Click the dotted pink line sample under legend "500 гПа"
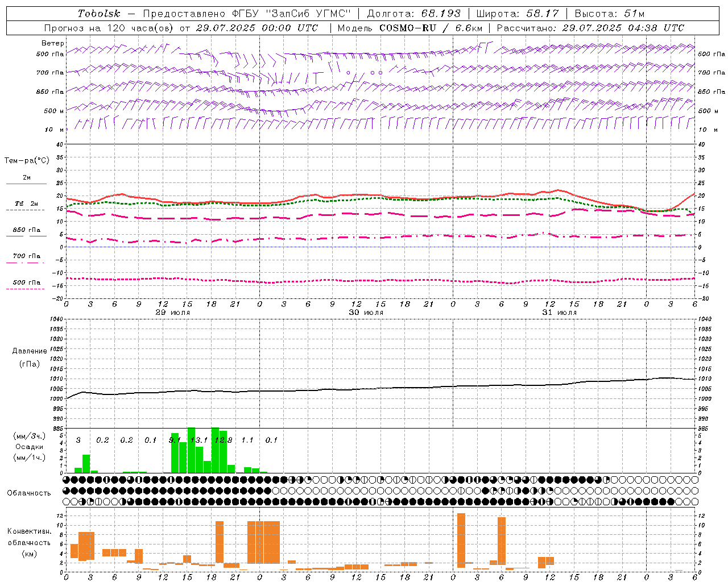The width and height of the screenshot is (728, 582). coord(25,289)
